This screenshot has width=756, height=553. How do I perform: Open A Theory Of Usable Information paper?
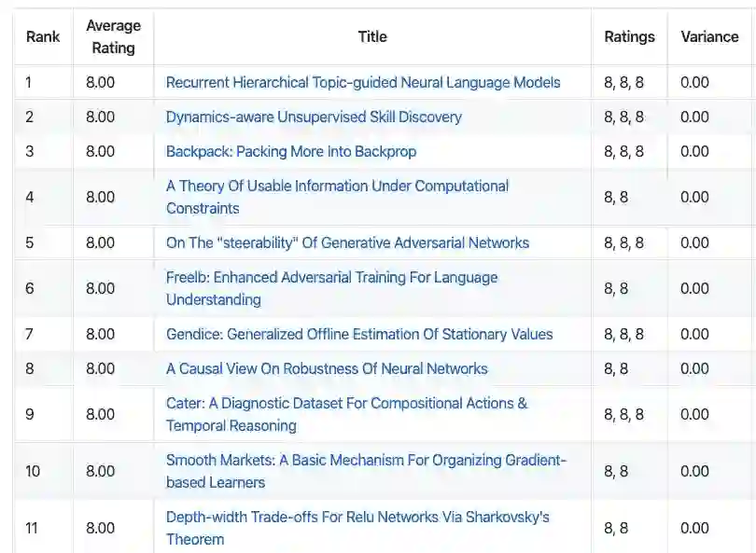coord(337,187)
